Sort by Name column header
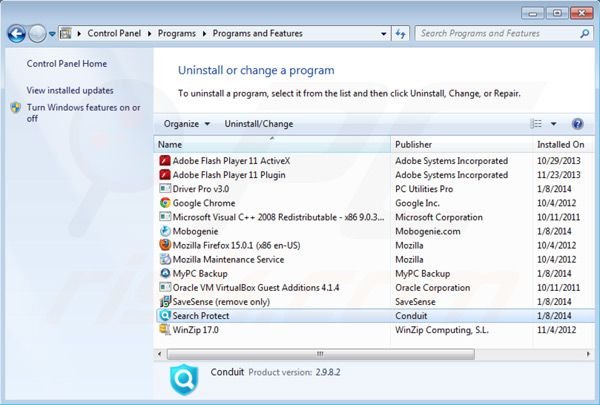600x405 pixels. coord(272,144)
